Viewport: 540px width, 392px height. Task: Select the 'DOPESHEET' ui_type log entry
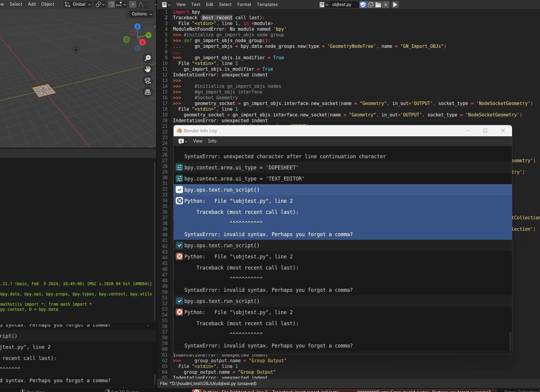tap(343, 168)
